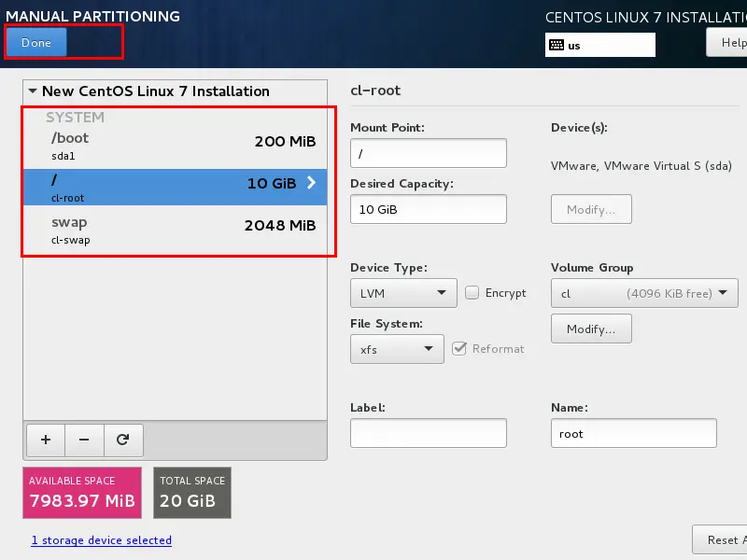
Task: Open the Device Type LVM dropdown
Action: (x=403, y=293)
